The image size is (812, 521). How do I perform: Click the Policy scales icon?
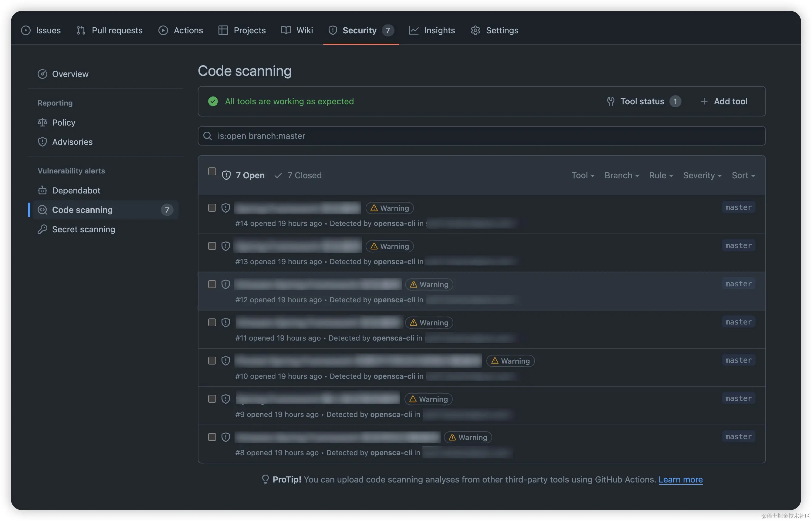click(x=42, y=123)
